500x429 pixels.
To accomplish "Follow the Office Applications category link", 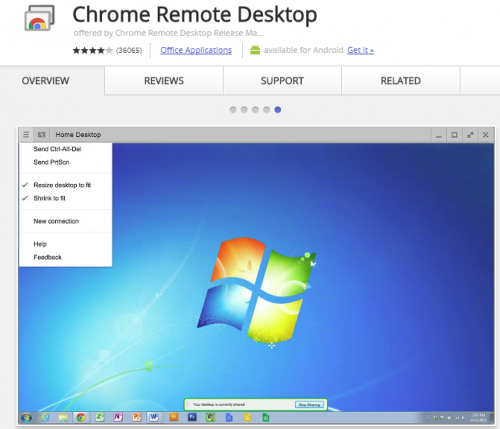I will coord(196,50).
